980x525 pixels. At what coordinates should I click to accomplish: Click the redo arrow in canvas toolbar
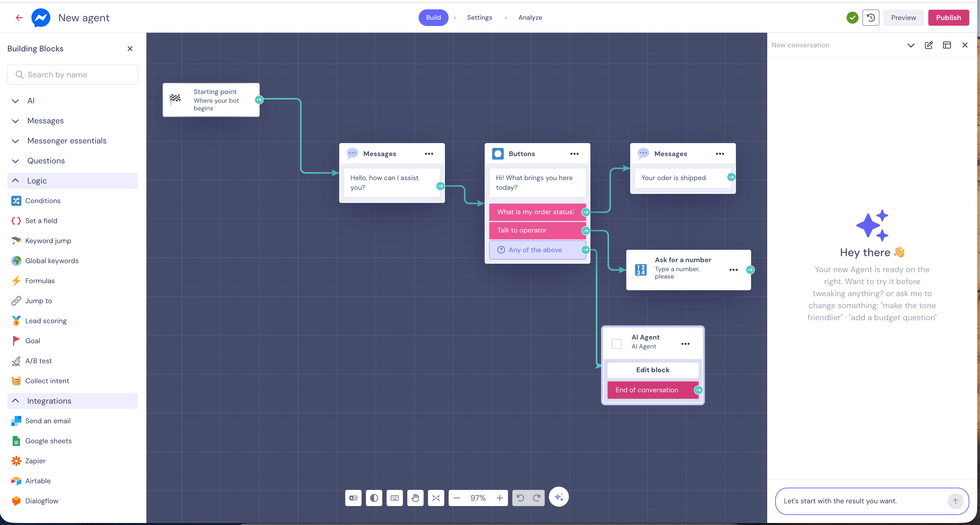(x=536, y=498)
